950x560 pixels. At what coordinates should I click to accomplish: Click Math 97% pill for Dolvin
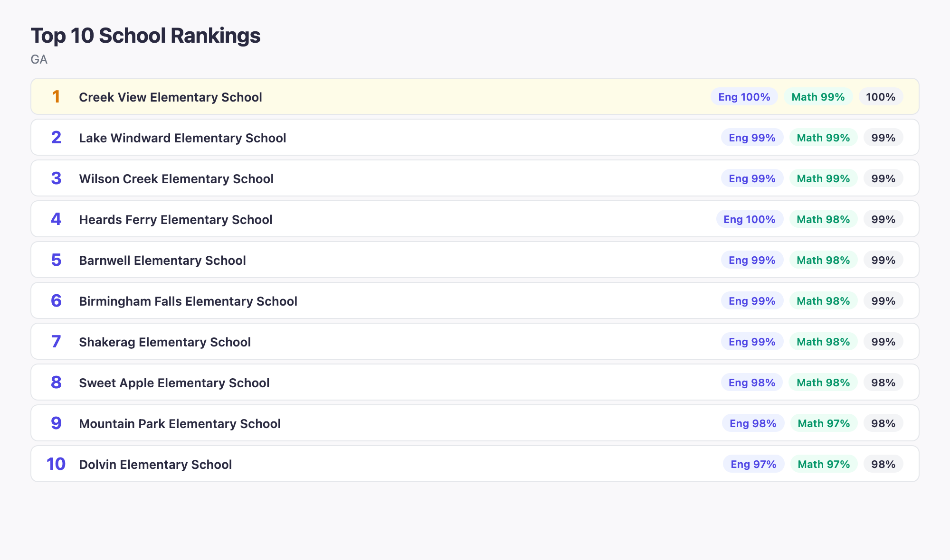(824, 464)
